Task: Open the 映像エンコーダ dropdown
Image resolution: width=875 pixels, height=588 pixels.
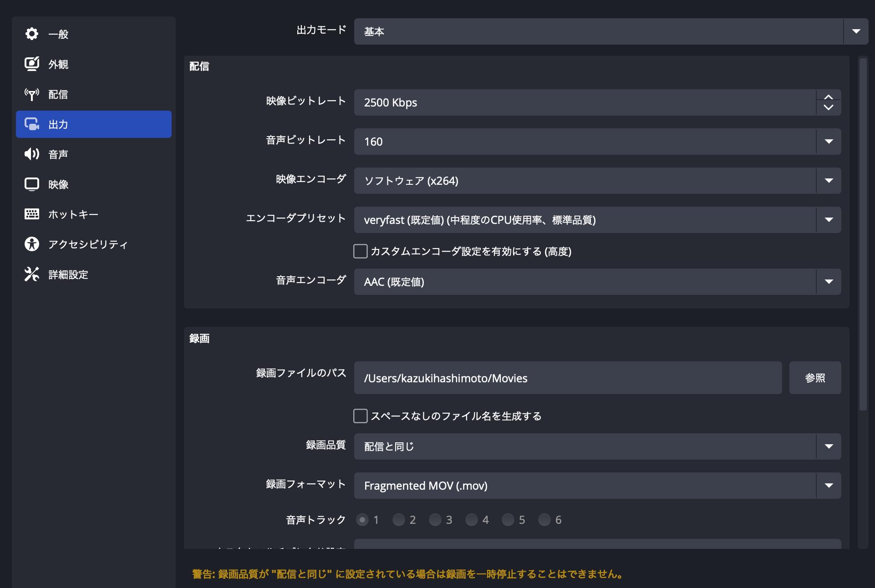Action: pos(597,181)
